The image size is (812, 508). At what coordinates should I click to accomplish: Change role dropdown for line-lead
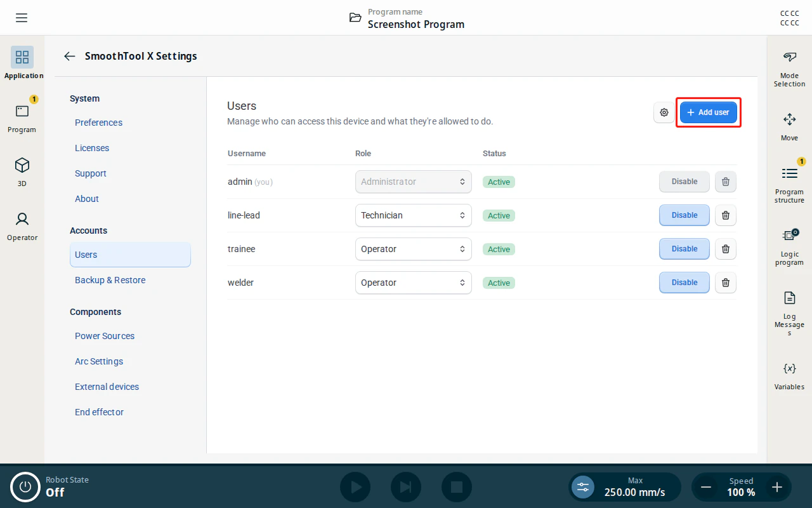tap(413, 215)
